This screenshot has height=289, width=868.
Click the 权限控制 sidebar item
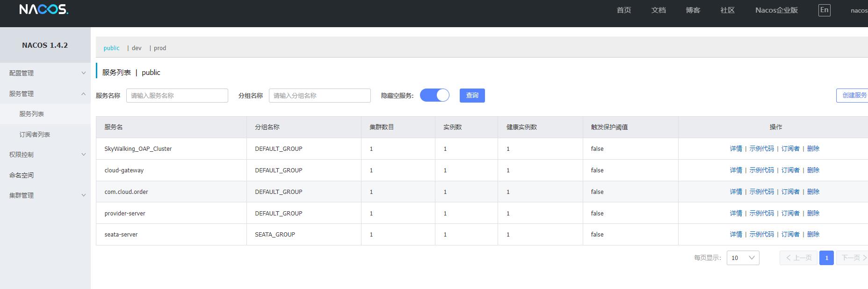point(45,155)
